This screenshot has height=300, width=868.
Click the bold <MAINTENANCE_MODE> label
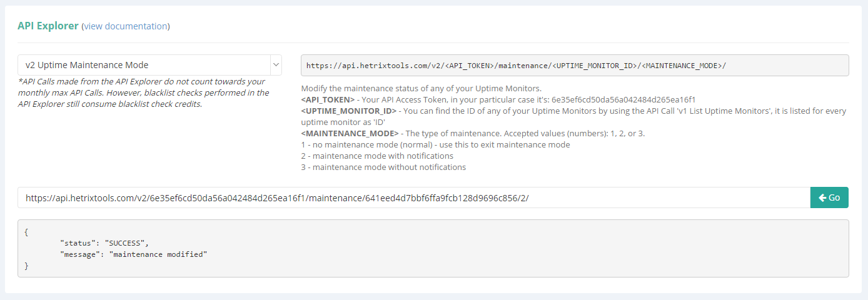point(350,133)
